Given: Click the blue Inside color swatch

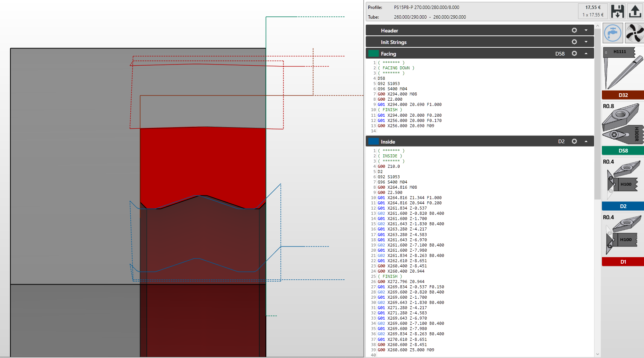Looking at the screenshot, I should tap(373, 141).
